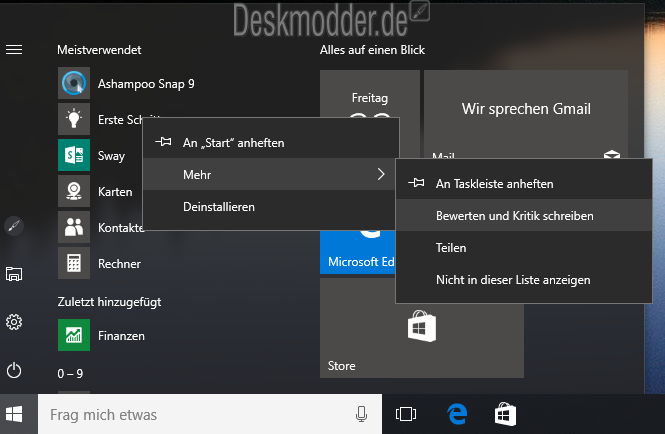
Task: Click the Rechner app label
Action: click(119, 264)
